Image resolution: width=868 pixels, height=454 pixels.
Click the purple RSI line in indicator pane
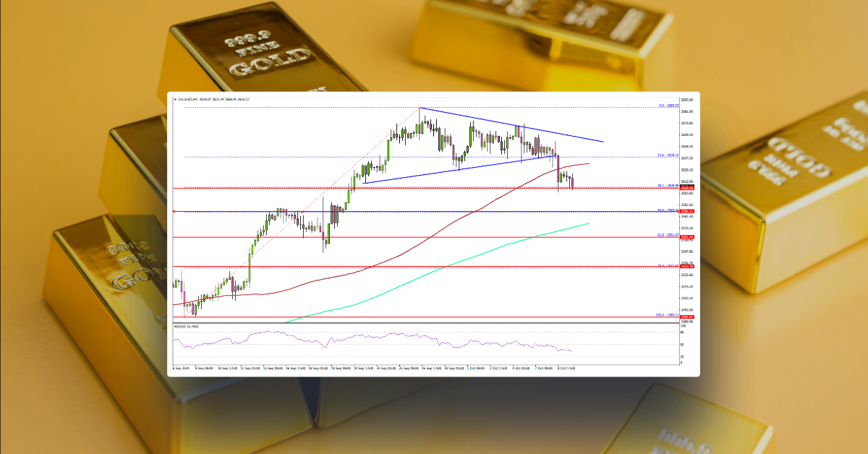point(362,336)
